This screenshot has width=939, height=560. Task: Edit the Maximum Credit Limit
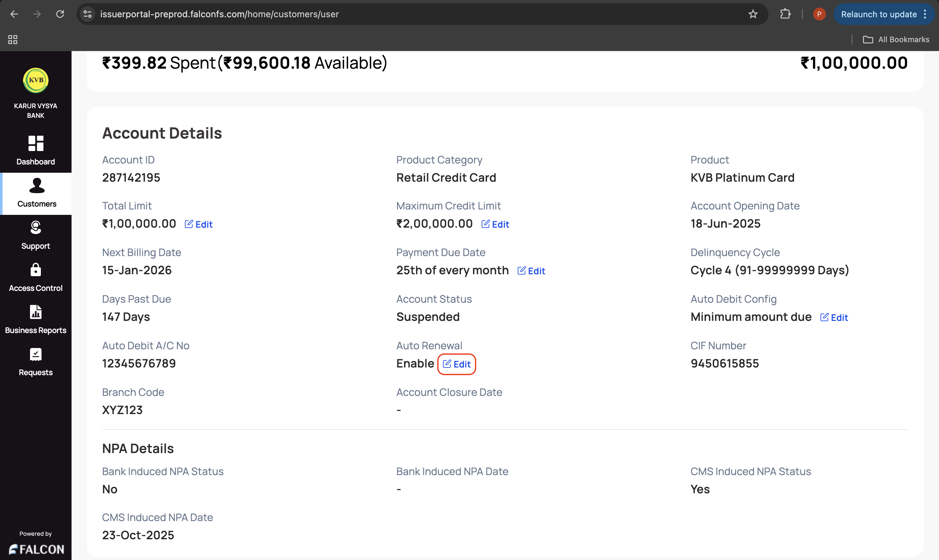click(495, 224)
